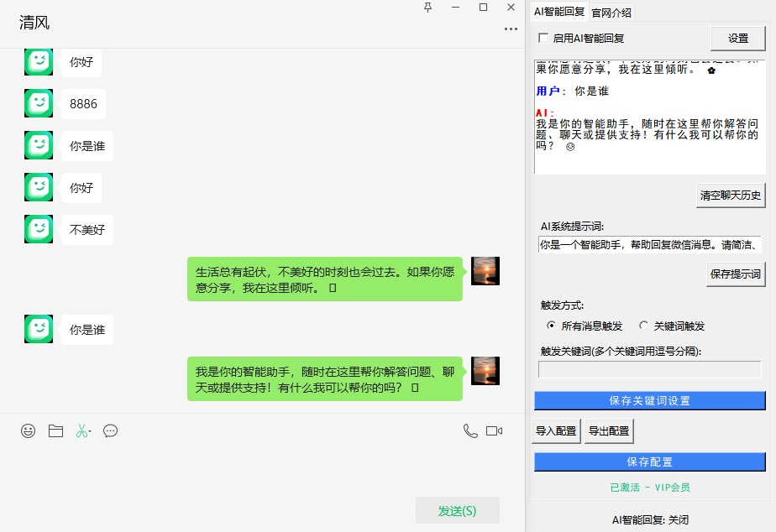Click 清空聊天历史 to clear AI history

[x=730, y=194]
